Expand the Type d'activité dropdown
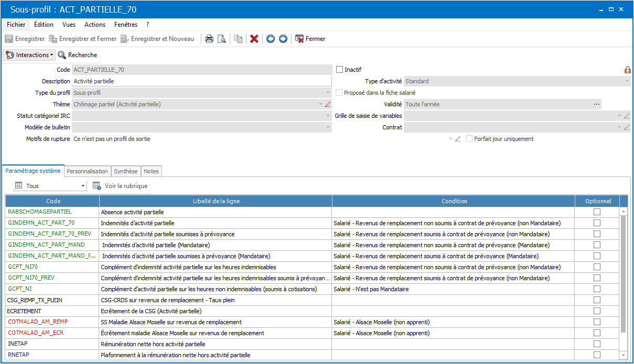634x364 pixels. (x=627, y=81)
